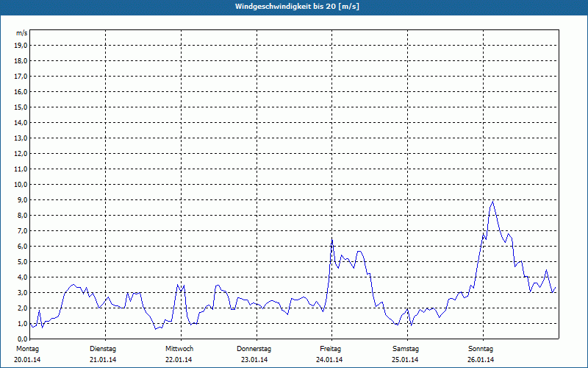
Task: Click the '3,0' y-axis label
Action: point(22,292)
